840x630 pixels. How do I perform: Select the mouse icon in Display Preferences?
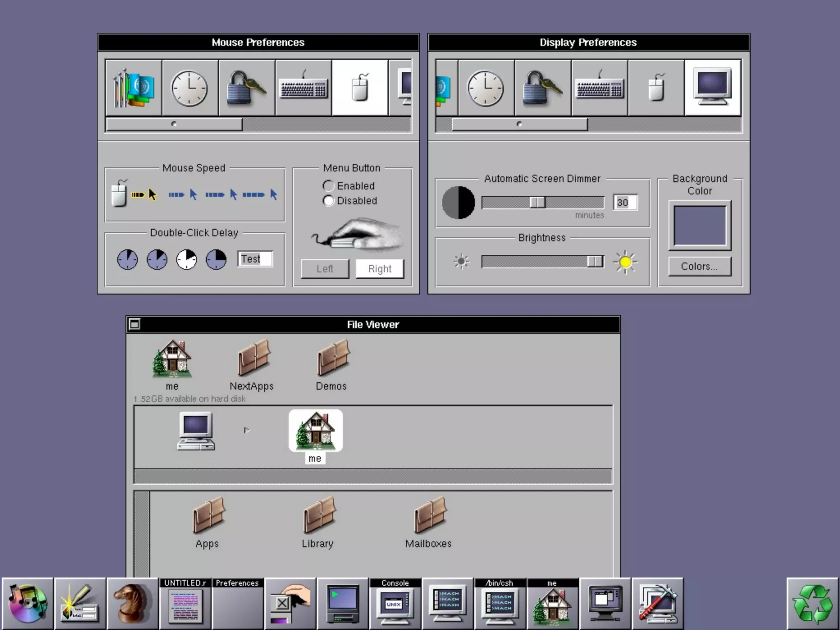pyautogui.click(x=656, y=88)
